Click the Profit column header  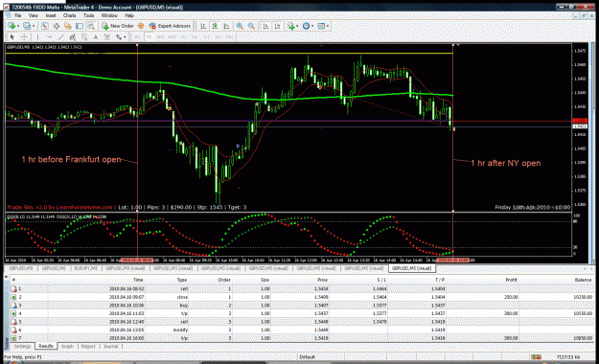(511, 280)
